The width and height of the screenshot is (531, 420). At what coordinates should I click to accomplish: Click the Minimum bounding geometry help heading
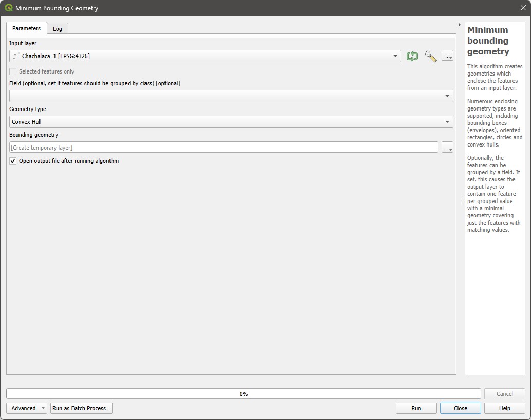pos(488,41)
